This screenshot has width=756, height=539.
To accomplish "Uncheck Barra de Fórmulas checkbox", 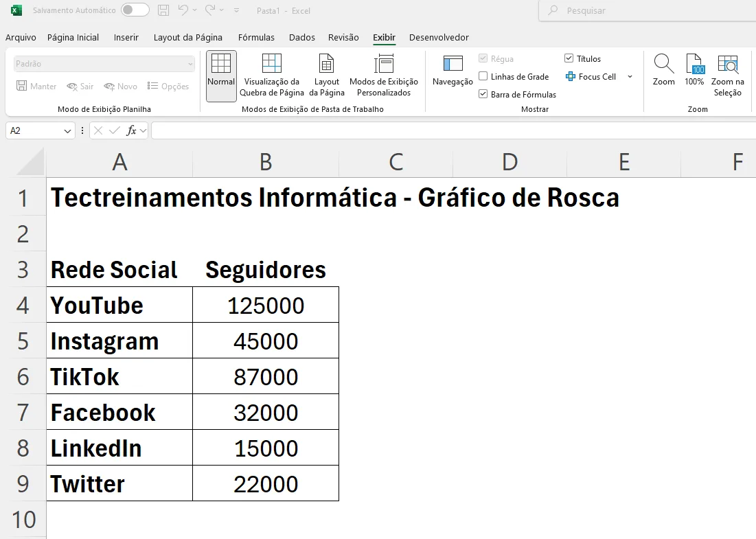I will coord(483,94).
